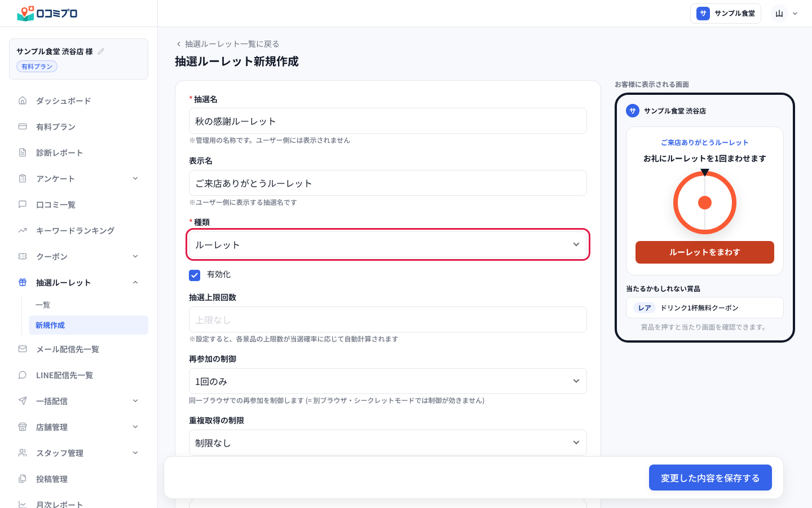Click the ドリンク1杯無料クーポン prize row

click(705, 308)
